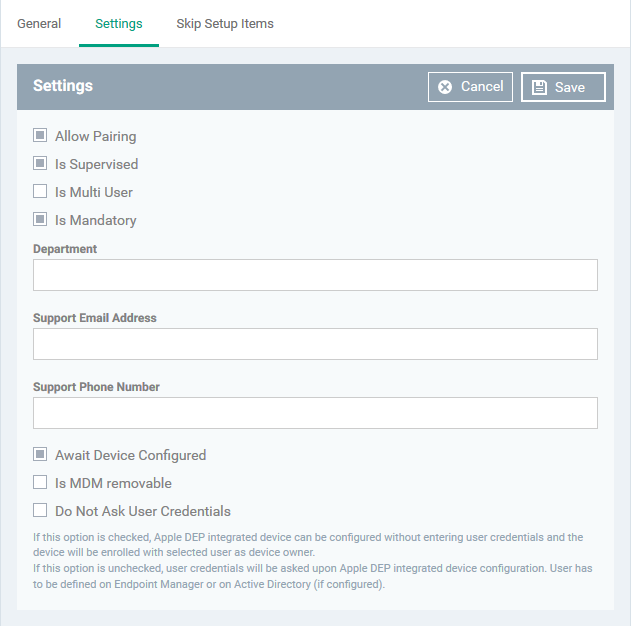Open the Skip Setup Items tab
The height and width of the screenshot is (626, 631).
[225, 24]
